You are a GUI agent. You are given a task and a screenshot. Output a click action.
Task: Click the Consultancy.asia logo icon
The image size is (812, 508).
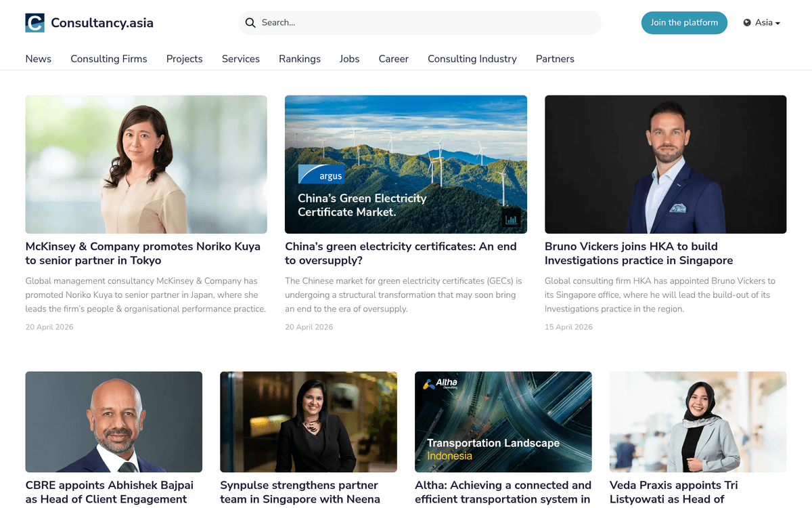(35, 23)
